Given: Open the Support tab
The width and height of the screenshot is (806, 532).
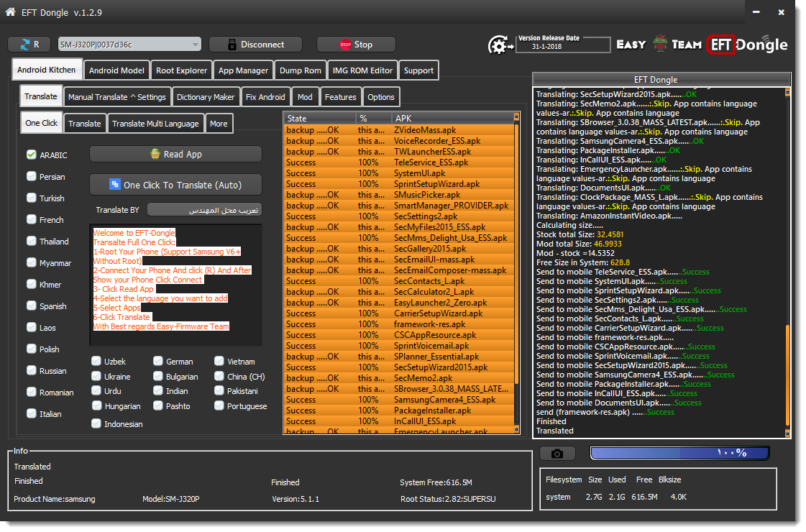Looking at the screenshot, I should pos(418,70).
